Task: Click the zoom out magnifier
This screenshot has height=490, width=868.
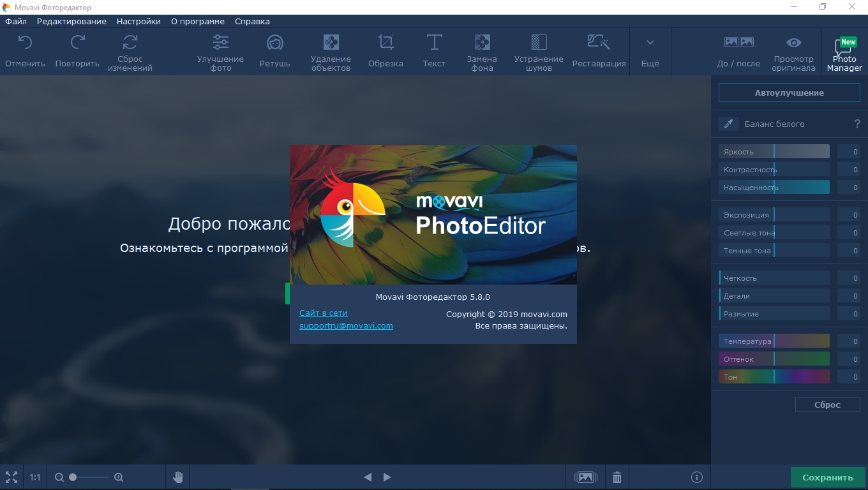Action: [x=59, y=477]
